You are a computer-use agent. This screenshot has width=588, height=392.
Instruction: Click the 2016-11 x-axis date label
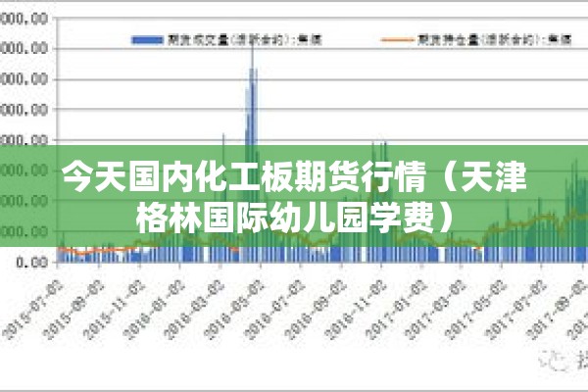356,311
